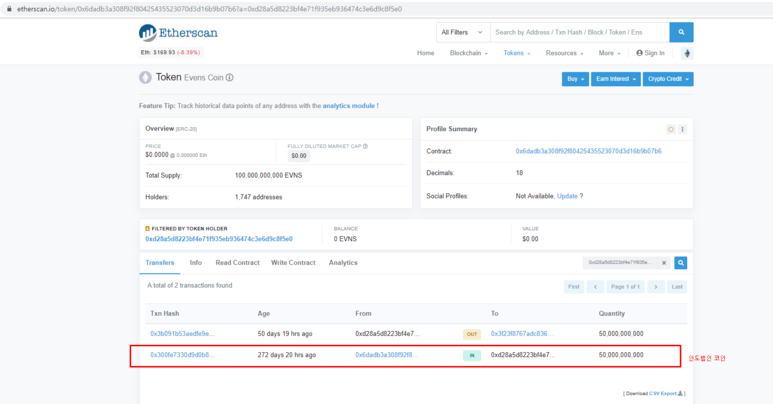The image size is (773, 404).
Task: Click the blue search magnifier button
Action: [x=681, y=32]
